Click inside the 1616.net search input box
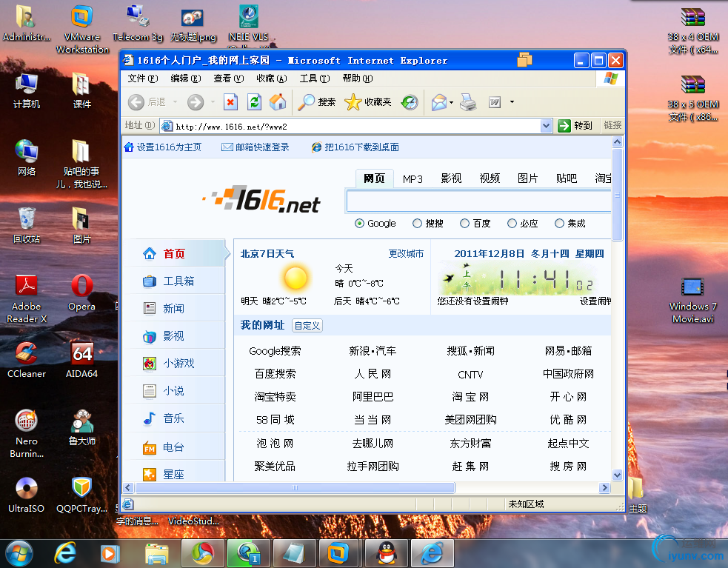 [478, 201]
